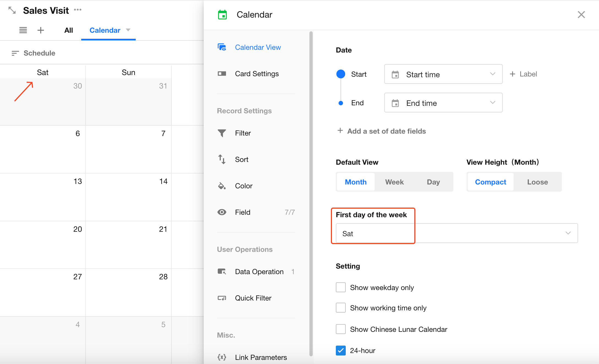The width and height of the screenshot is (599, 364).
Task: Expand the End time dropdown
Action: [x=443, y=103]
